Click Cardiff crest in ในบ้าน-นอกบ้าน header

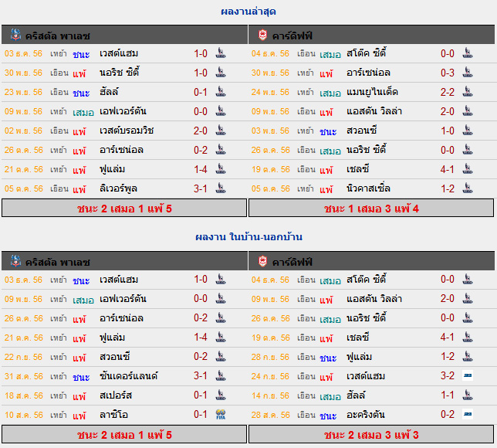coord(262,261)
